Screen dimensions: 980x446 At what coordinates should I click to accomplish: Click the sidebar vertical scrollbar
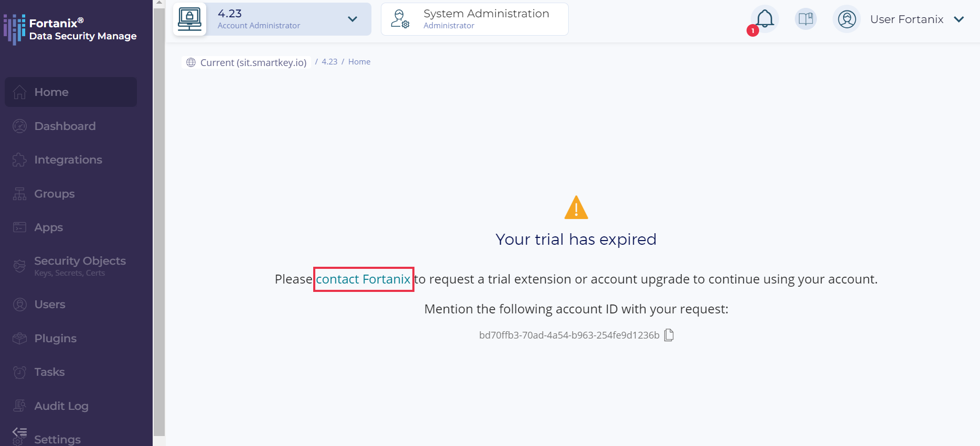159,220
